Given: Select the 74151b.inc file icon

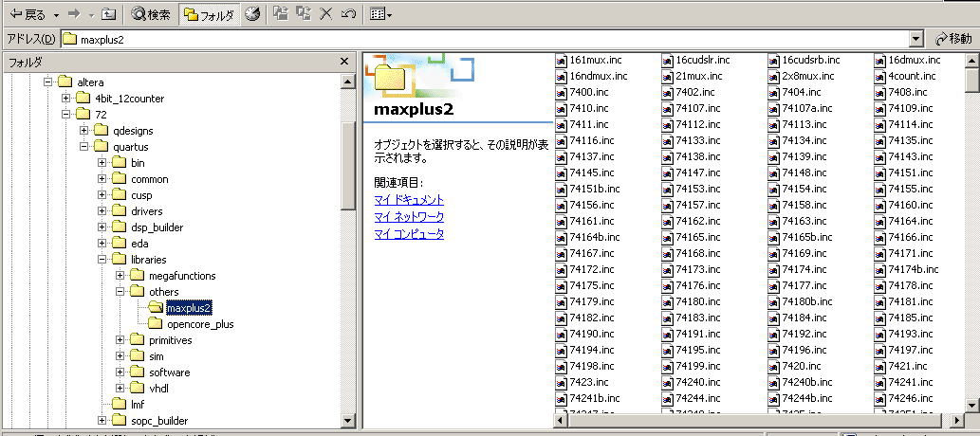Looking at the screenshot, I should (562, 189).
